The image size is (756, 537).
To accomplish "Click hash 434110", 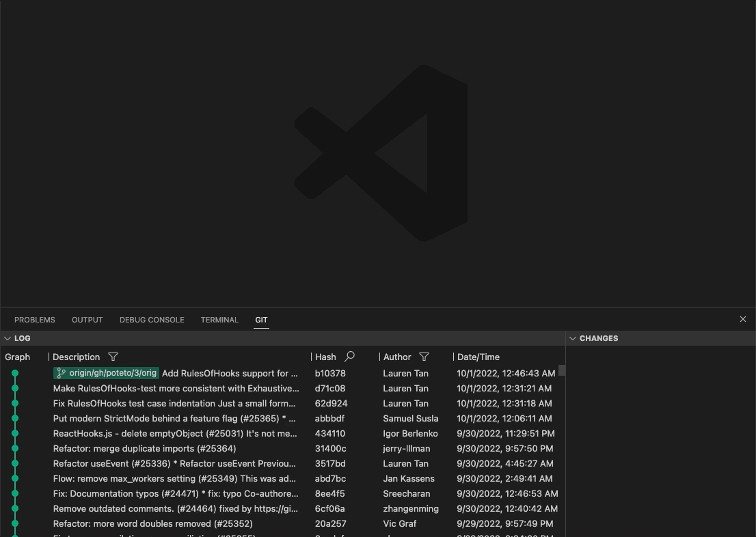I will [x=330, y=433].
